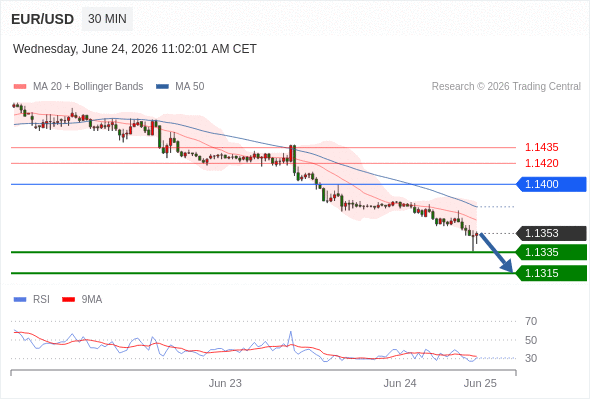
Task: Toggle the MA 50 legend swatch
Action: point(162,87)
